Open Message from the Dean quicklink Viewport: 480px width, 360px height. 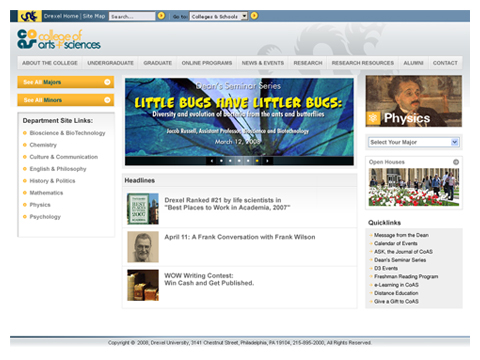tap(401, 235)
